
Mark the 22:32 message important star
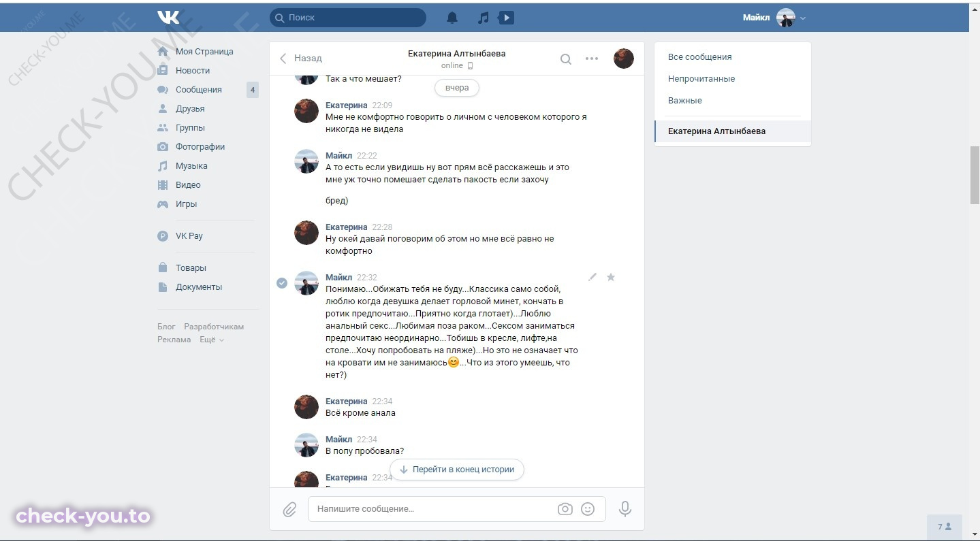point(611,277)
